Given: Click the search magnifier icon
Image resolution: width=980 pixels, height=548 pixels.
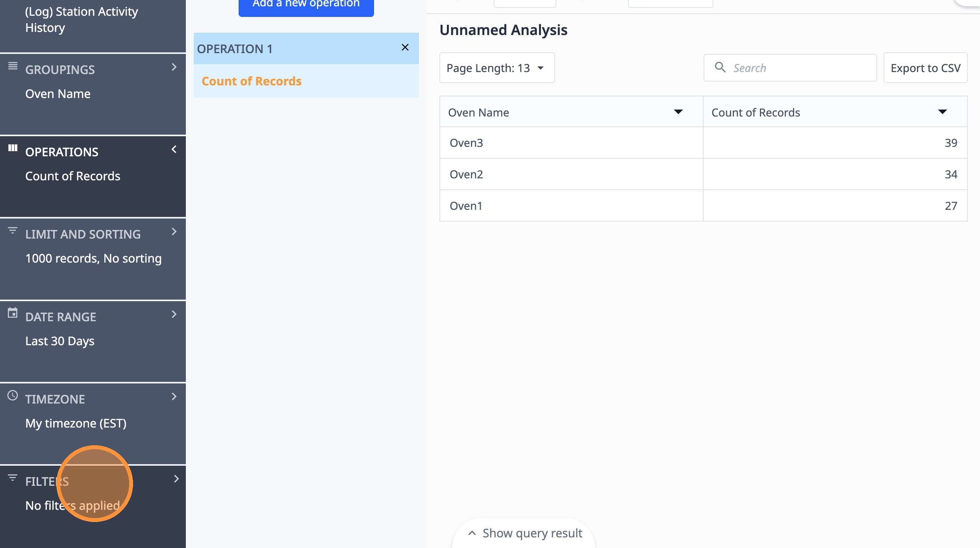Looking at the screenshot, I should pos(720,67).
